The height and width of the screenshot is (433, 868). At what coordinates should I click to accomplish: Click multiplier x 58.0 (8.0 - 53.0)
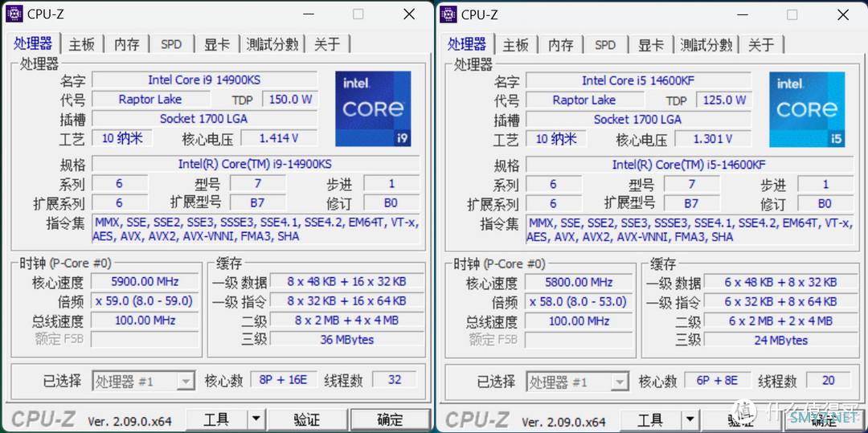(579, 301)
